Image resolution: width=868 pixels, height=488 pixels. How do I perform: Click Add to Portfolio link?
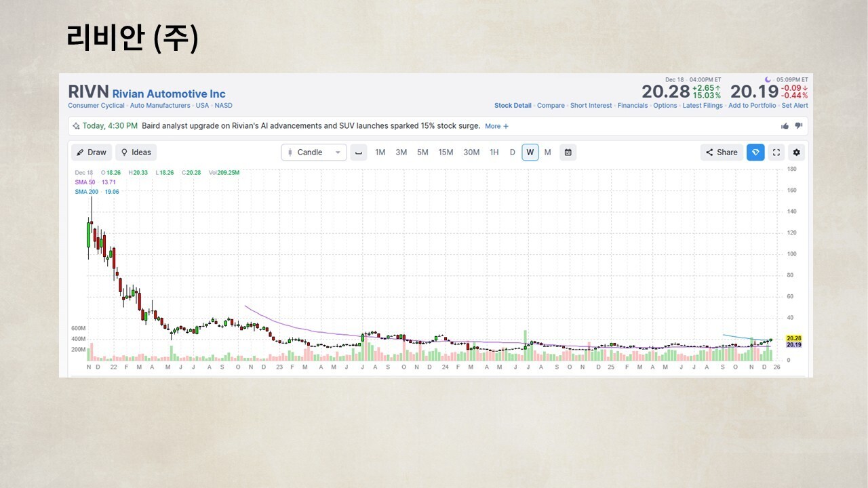click(752, 106)
